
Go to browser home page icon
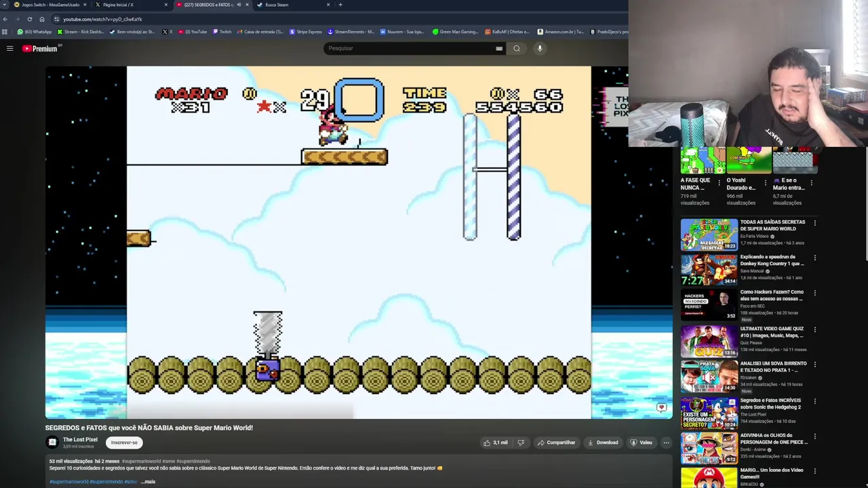point(42,19)
